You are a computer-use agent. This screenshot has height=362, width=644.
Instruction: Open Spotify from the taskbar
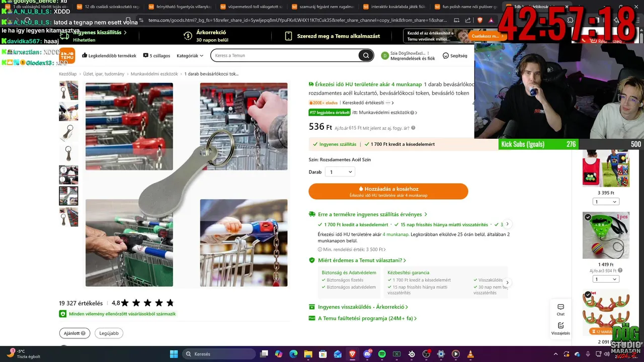pos(382,354)
